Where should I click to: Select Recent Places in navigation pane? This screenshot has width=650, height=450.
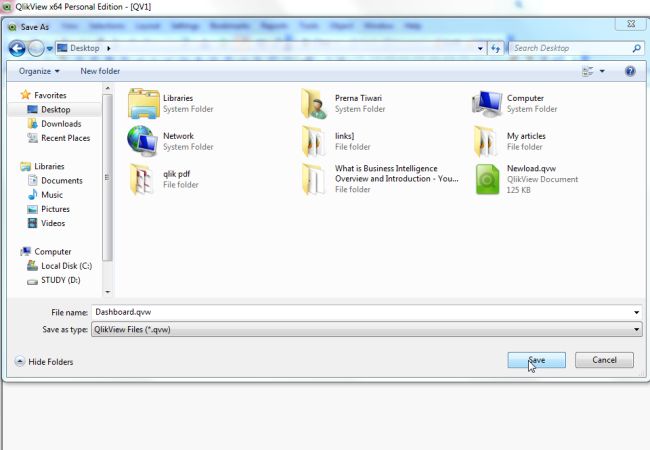pyautogui.click(x=58, y=138)
